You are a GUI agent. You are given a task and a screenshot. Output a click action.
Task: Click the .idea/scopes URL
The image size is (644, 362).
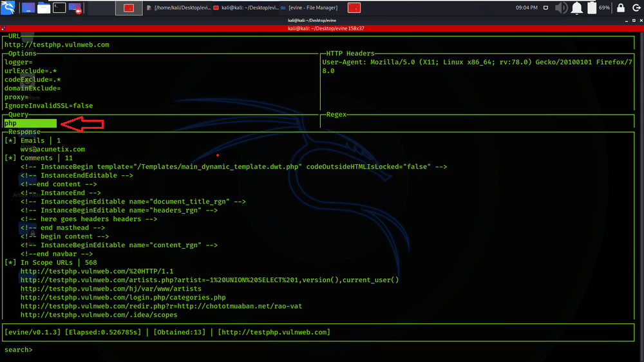(99, 315)
